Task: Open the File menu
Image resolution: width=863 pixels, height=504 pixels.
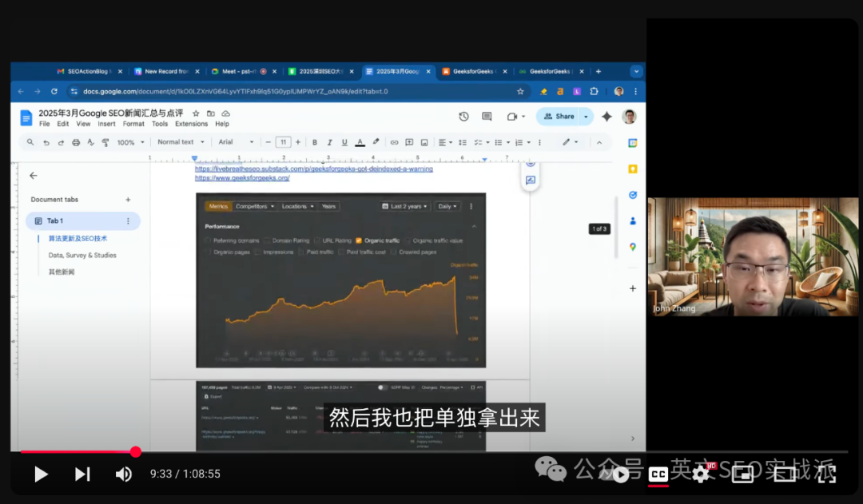Action: tap(45, 125)
